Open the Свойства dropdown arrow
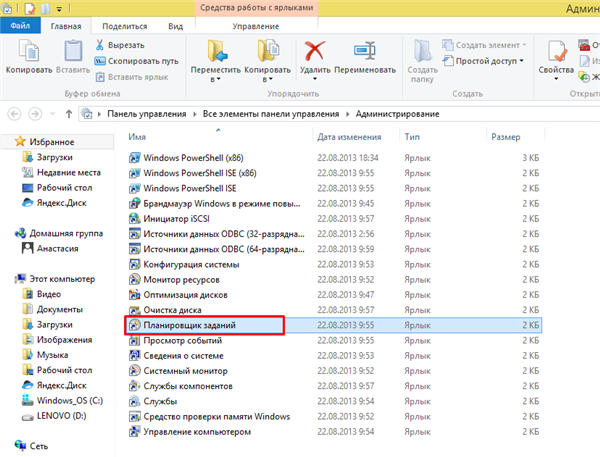This screenshot has width=600, height=457. pos(556,79)
